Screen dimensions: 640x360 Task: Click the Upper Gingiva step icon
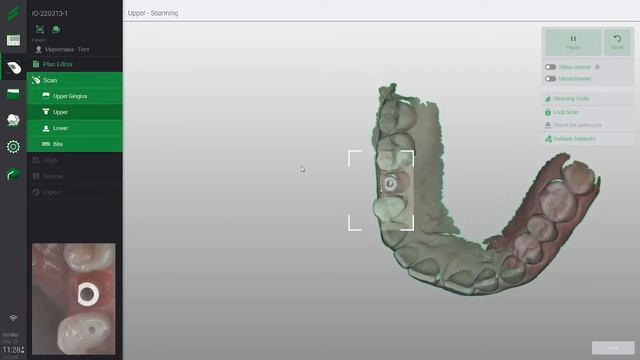46,96
